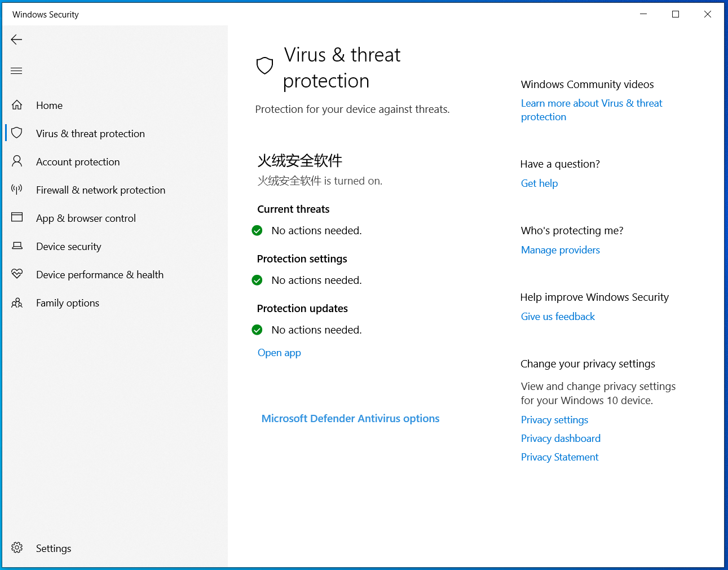The width and height of the screenshot is (728, 570).
Task: Click green checkmark under Current threats
Action: coord(257,230)
